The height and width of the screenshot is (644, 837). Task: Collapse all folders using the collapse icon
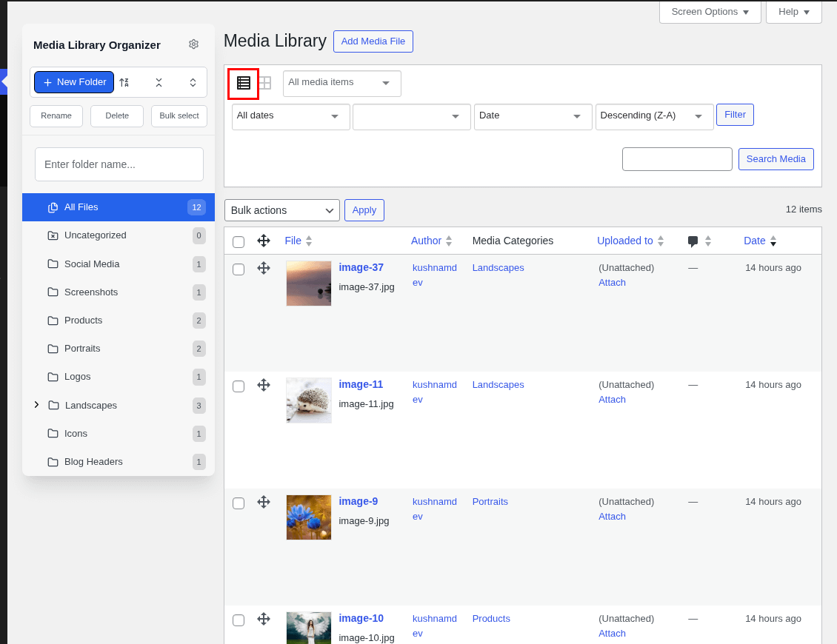(x=159, y=82)
